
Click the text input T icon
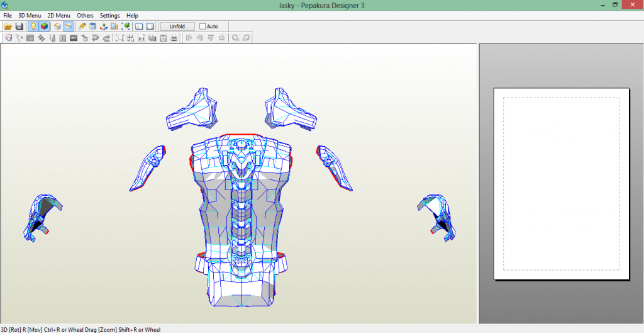click(62, 38)
